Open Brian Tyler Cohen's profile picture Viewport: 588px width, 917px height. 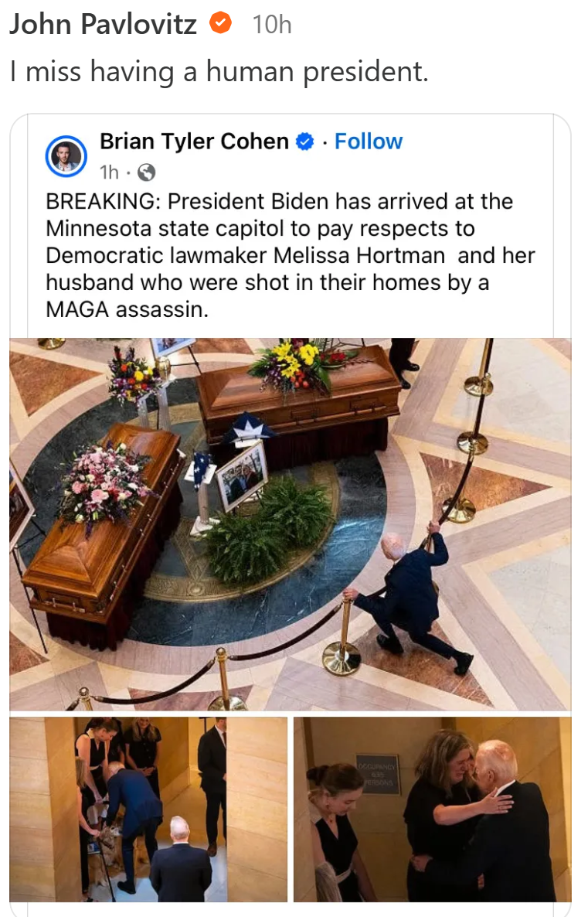point(66,156)
